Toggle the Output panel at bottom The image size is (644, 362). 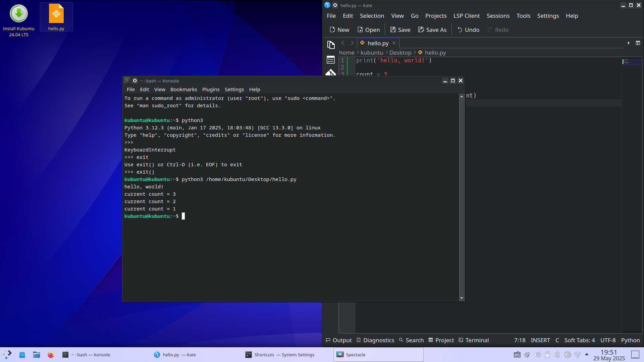click(339, 340)
